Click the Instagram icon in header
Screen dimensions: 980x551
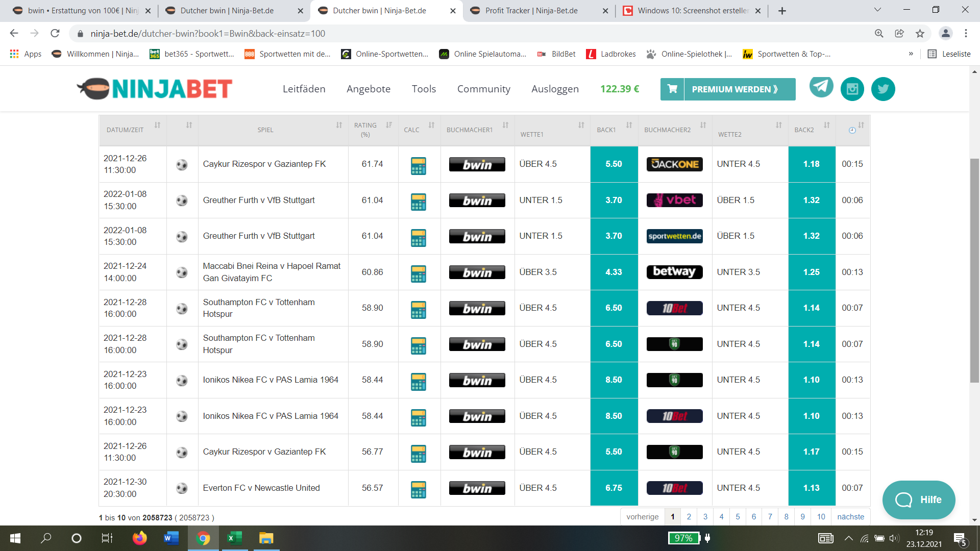(x=852, y=89)
